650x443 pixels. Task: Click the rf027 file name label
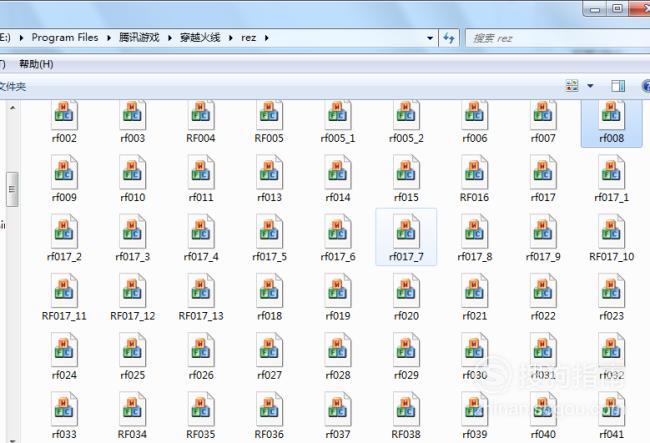[x=269, y=375]
